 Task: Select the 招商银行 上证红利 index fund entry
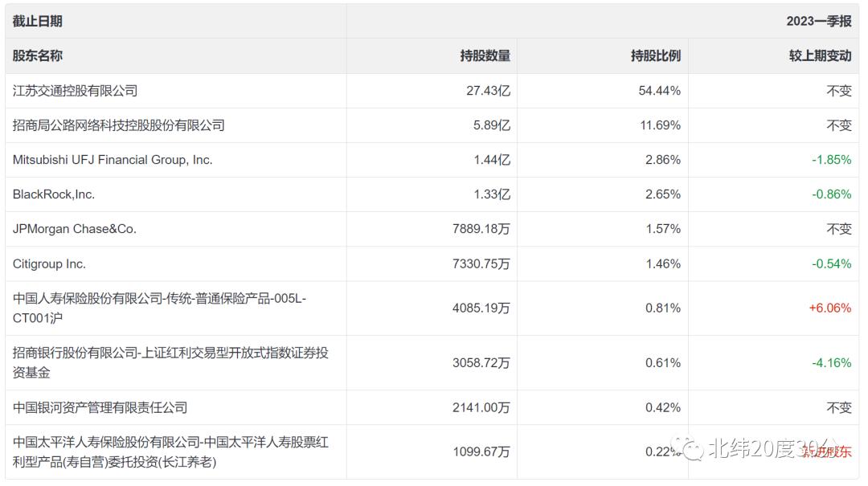pyautogui.click(x=170, y=362)
